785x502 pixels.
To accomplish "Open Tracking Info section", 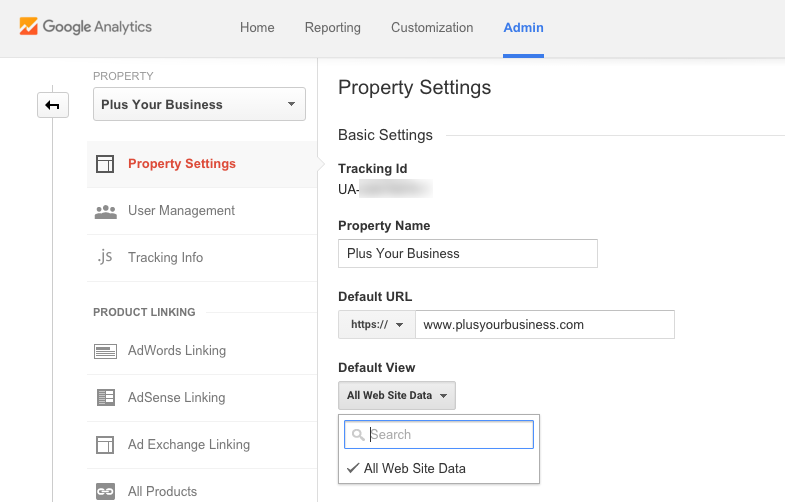I will 202,258.
